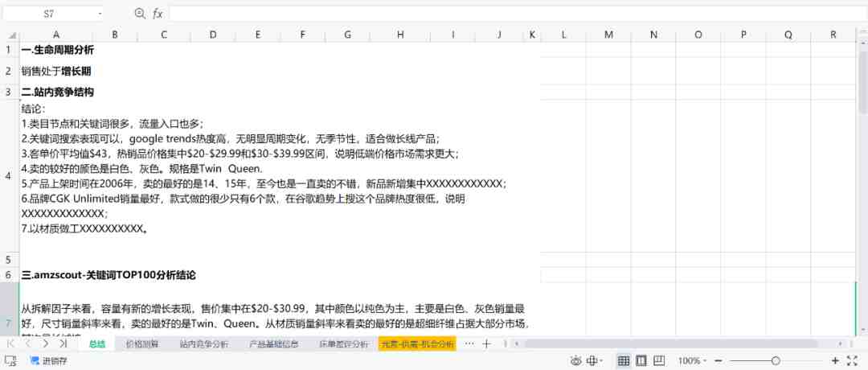
Task: Enter full screen view icon
Action: [x=852, y=360]
